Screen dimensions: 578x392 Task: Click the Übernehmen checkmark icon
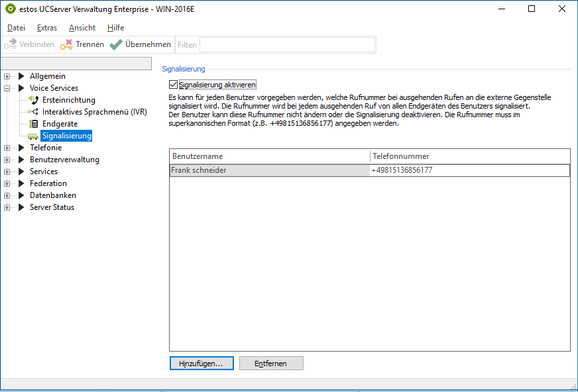point(116,44)
